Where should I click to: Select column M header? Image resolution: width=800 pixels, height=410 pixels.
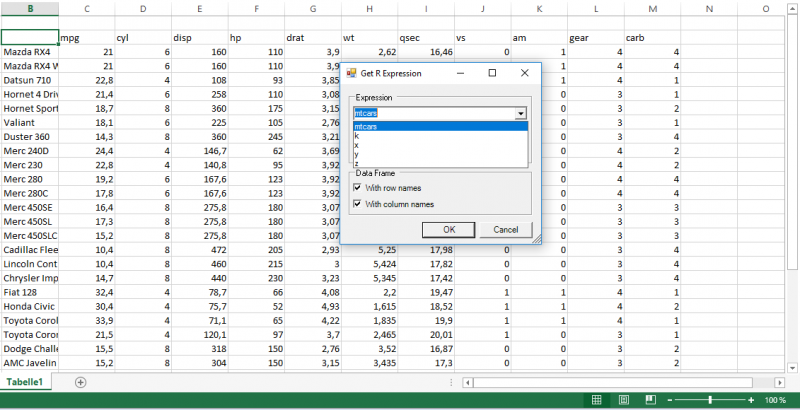(653, 8)
